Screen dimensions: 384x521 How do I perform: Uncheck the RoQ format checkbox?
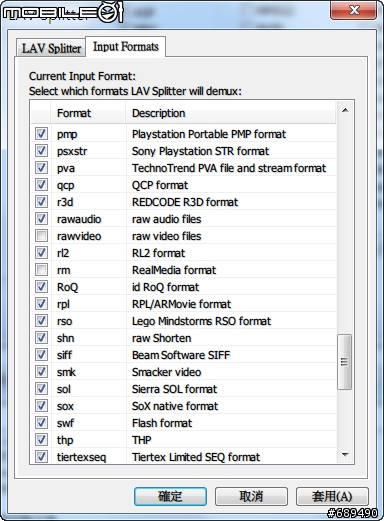[x=41, y=287]
